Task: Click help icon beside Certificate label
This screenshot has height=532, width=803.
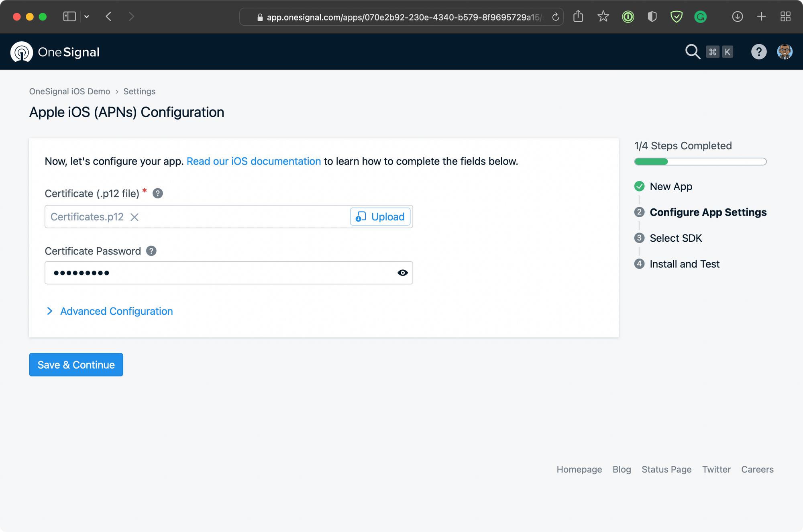Action: (x=158, y=194)
